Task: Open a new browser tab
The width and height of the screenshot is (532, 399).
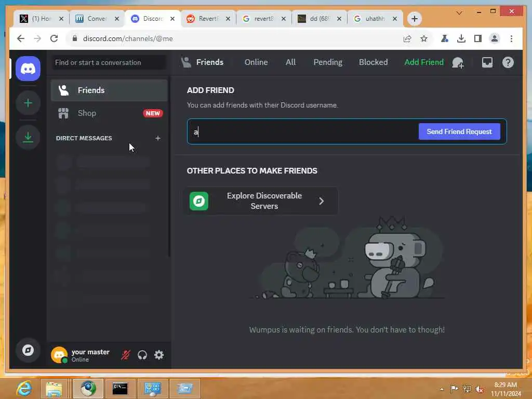Action: [x=414, y=19]
